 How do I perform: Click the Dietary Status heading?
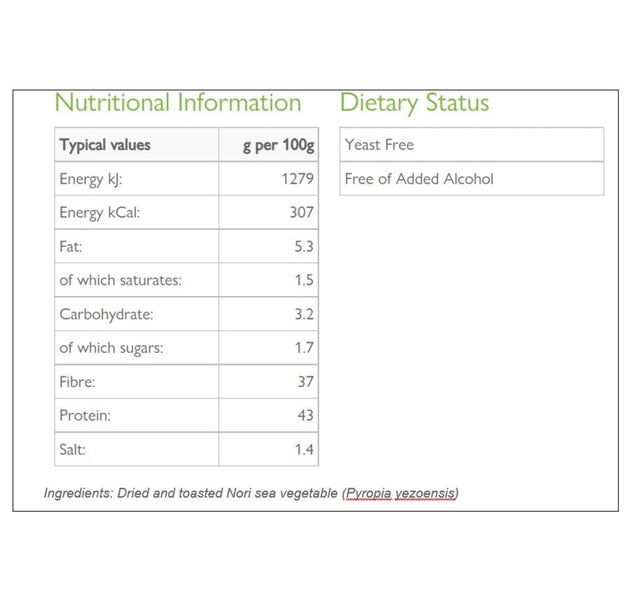coord(414,103)
